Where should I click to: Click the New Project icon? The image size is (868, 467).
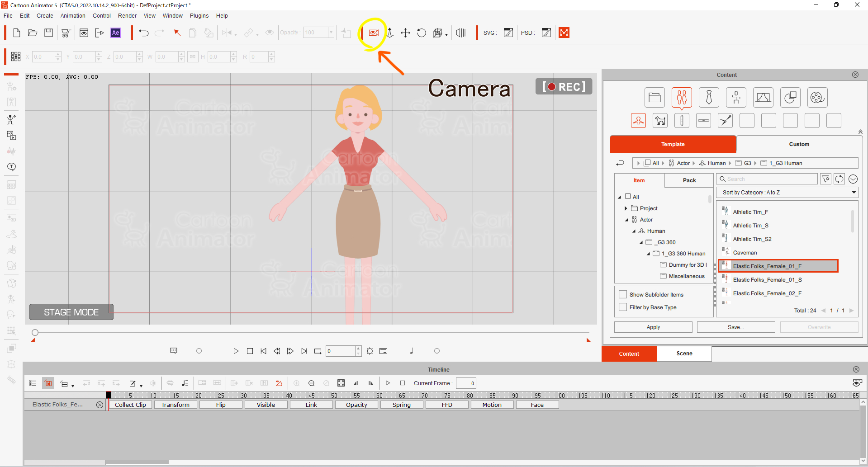[x=17, y=33]
